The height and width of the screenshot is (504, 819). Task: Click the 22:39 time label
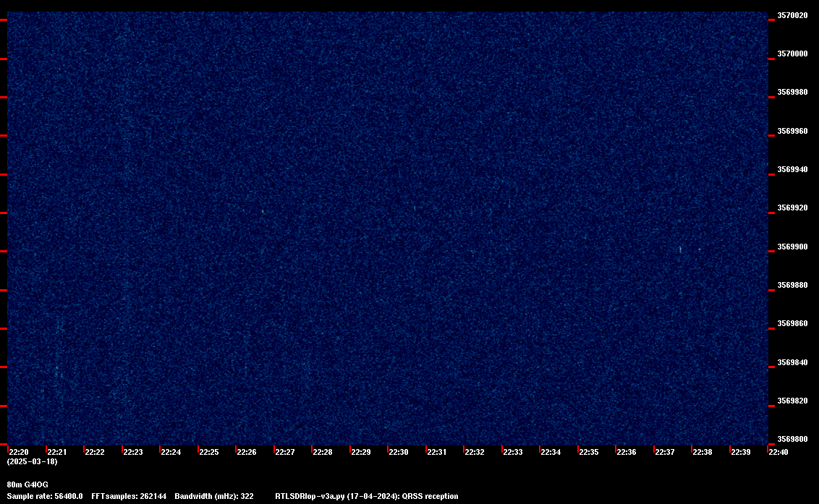pyautogui.click(x=741, y=452)
